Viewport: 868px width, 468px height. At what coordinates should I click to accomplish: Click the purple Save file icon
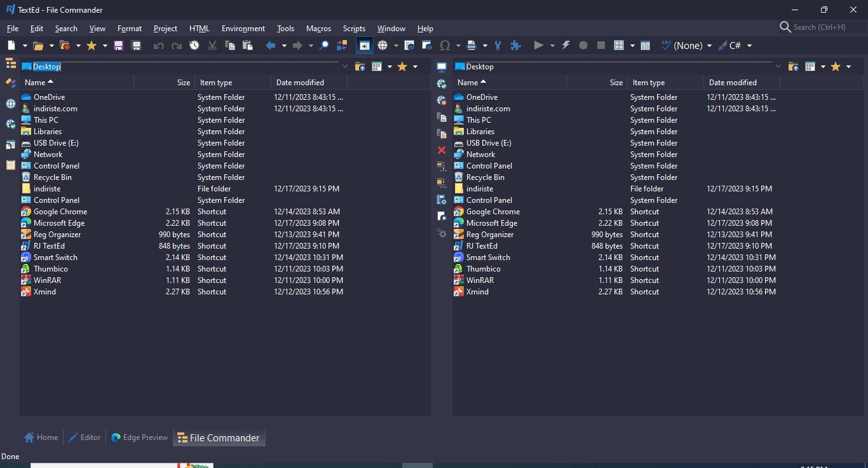tap(118, 46)
